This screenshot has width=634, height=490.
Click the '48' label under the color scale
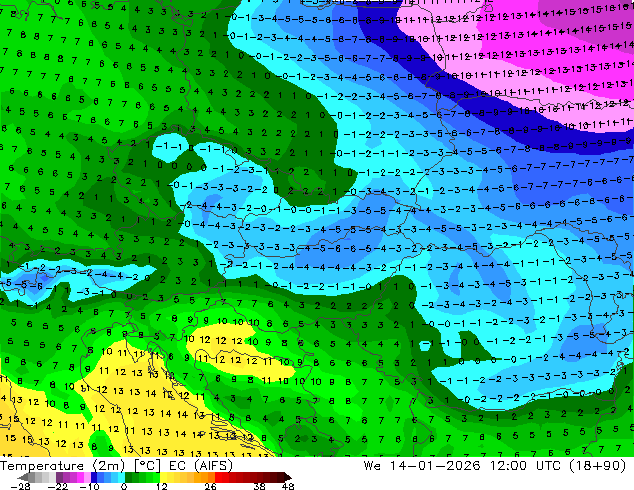288,486
